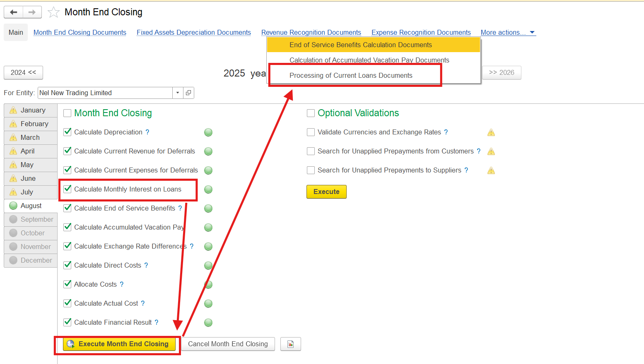Viewport: 644px width, 364px height.
Task: Open the More actions dropdown
Action: (x=508, y=32)
